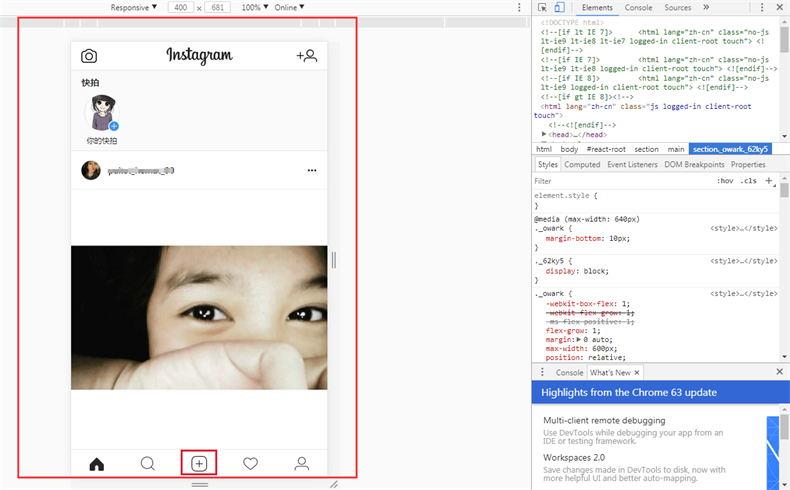Select body in the breadcrumb
Image resolution: width=790 pixels, height=490 pixels.
pos(569,149)
